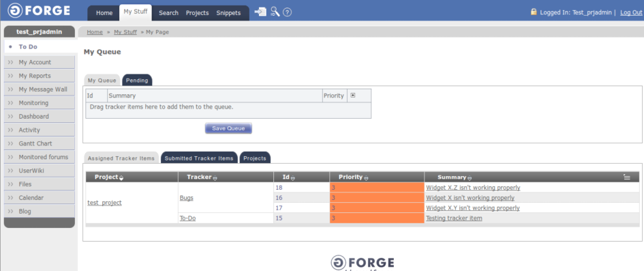Sort by Priority column arrow

tap(366, 177)
